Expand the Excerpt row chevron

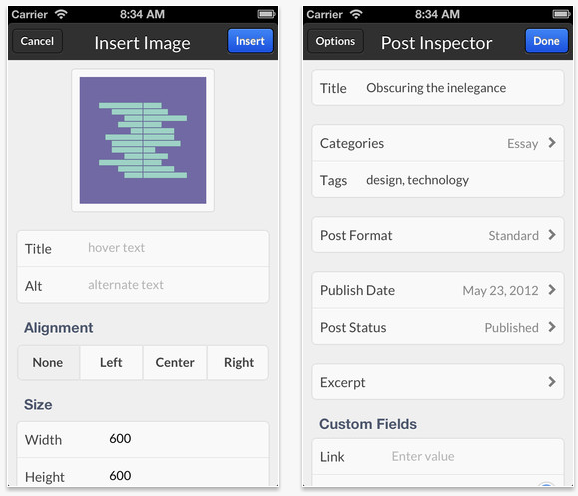pyautogui.click(x=552, y=382)
